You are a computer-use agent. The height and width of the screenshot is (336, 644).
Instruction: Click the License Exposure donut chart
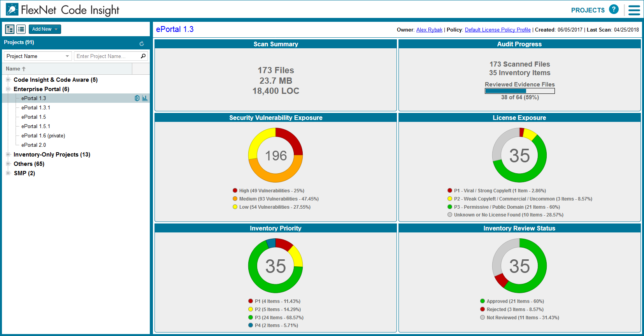tap(519, 155)
